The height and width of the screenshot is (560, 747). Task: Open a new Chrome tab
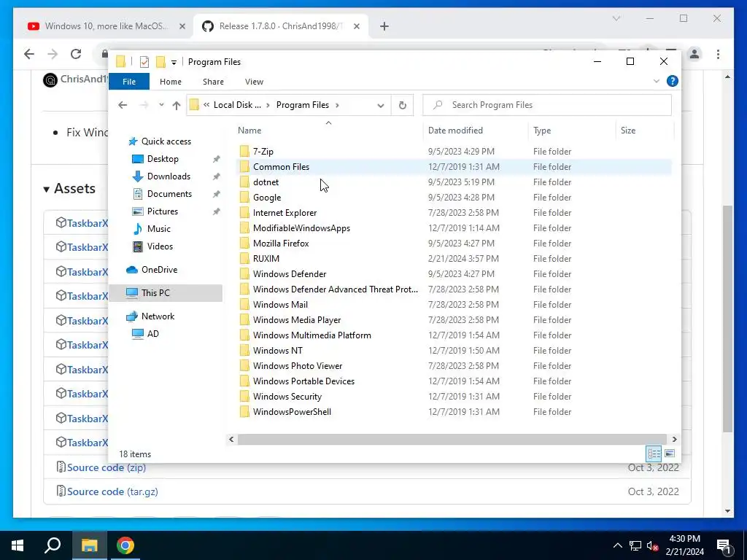[384, 27]
